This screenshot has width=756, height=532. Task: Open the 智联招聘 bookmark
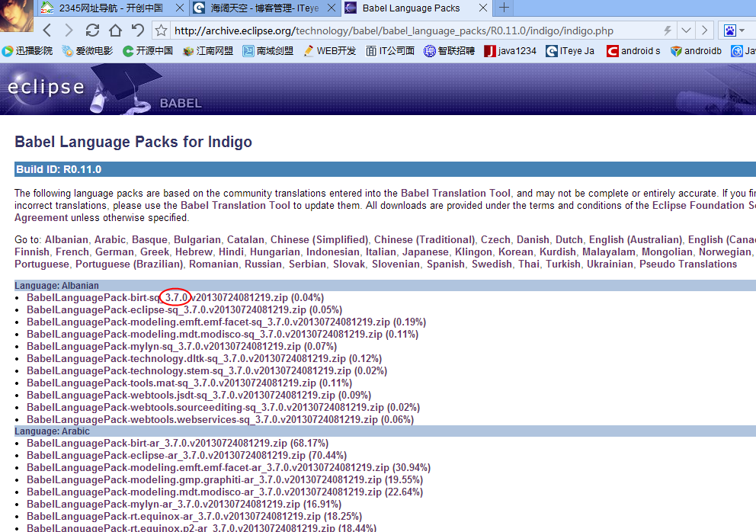click(x=450, y=50)
